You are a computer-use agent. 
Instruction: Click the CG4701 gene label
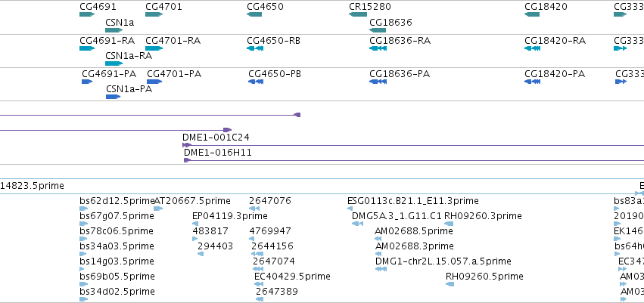click(x=163, y=7)
